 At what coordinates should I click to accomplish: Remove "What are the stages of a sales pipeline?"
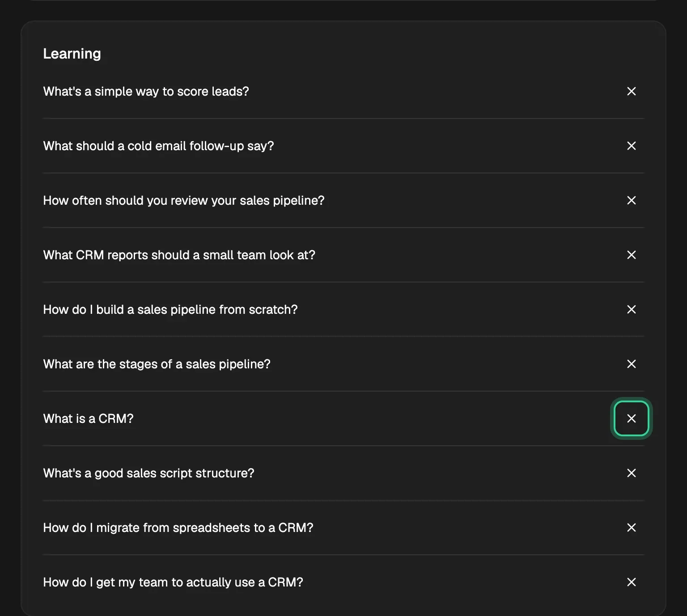[632, 364]
